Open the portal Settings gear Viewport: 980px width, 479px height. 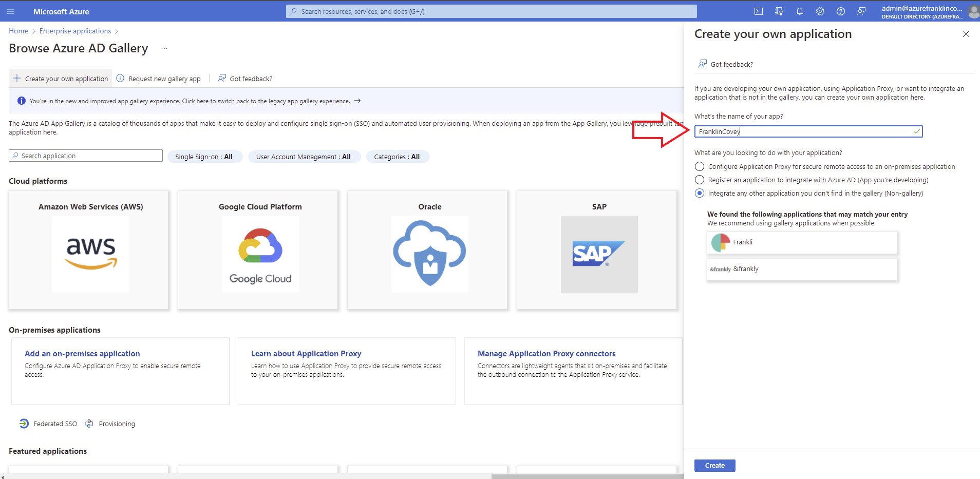point(819,11)
